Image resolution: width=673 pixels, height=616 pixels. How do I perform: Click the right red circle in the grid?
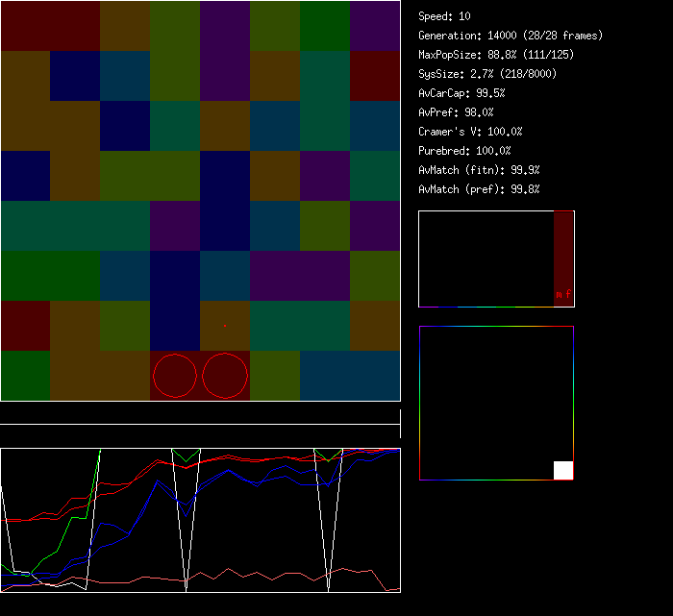point(226,376)
